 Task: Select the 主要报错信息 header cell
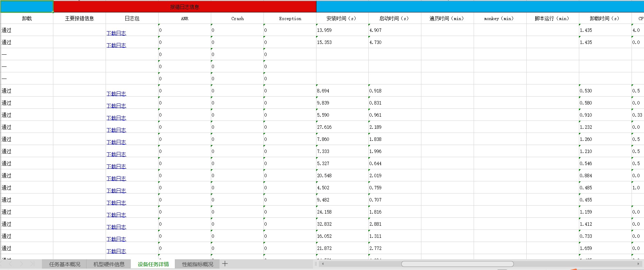tap(80, 18)
